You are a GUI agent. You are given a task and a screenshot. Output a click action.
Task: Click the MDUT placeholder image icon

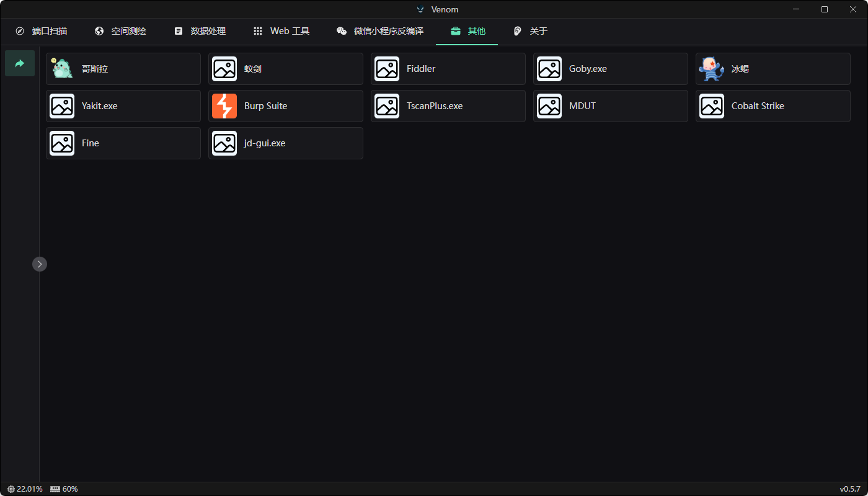[549, 106]
